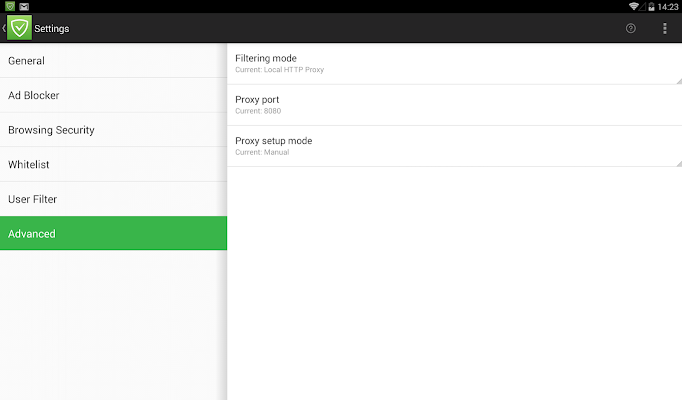Open the three-dot overflow menu

(x=665, y=28)
